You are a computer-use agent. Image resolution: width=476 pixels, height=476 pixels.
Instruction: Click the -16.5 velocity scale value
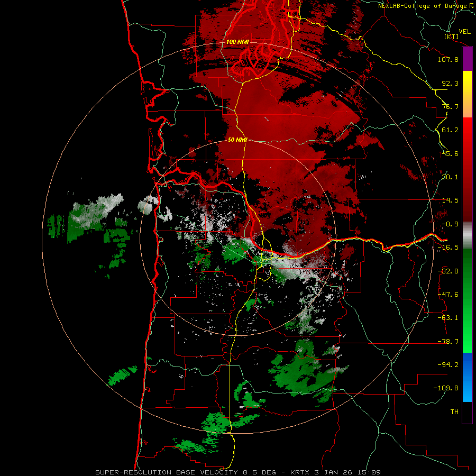[448, 248]
